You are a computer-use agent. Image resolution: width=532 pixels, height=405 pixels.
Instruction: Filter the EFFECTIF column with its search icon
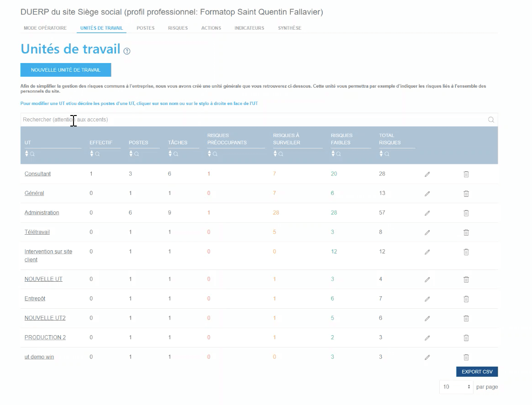pyautogui.click(x=97, y=154)
